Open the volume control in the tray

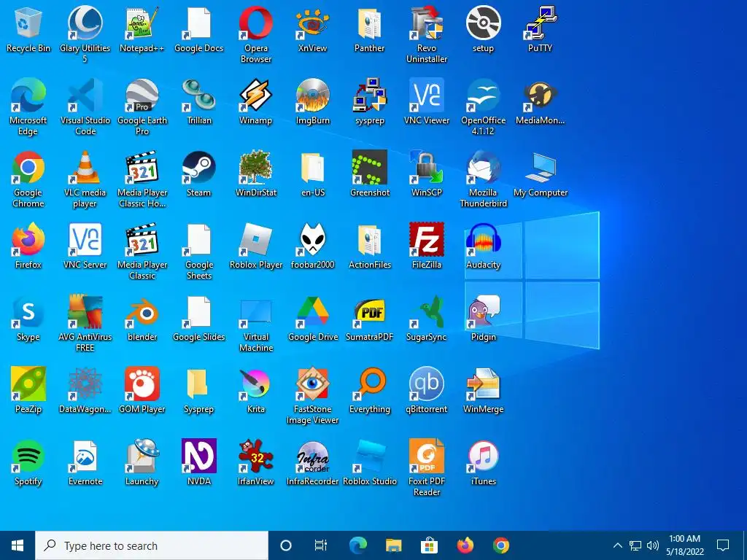point(653,545)
